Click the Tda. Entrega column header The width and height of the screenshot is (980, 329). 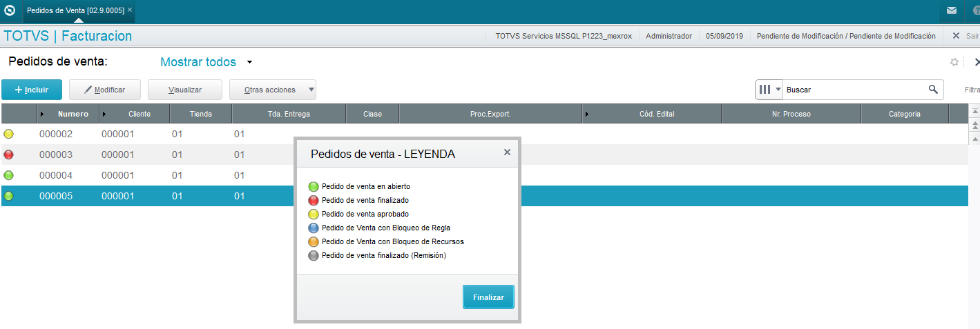[289, 114]
